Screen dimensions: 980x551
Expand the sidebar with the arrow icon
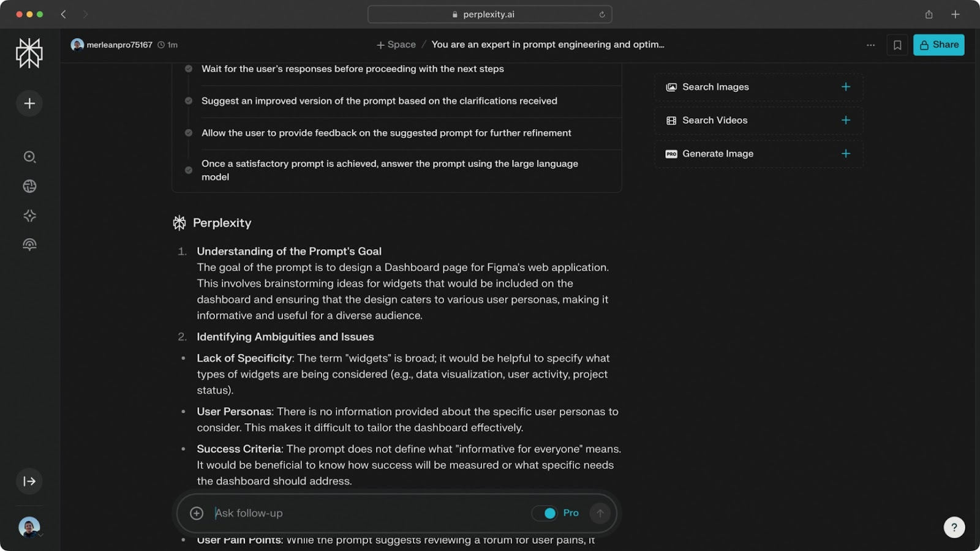29,481
